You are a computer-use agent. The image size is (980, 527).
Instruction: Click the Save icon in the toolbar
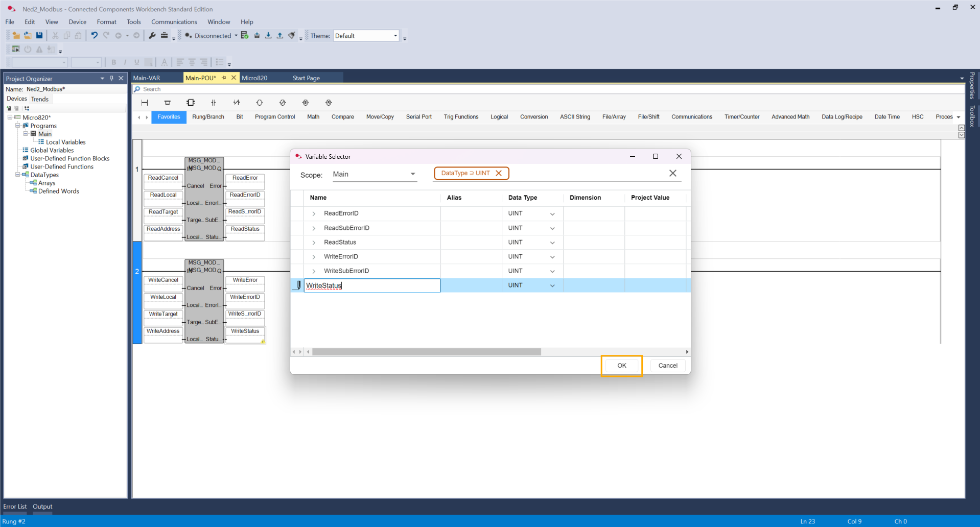tap(39, 36)
